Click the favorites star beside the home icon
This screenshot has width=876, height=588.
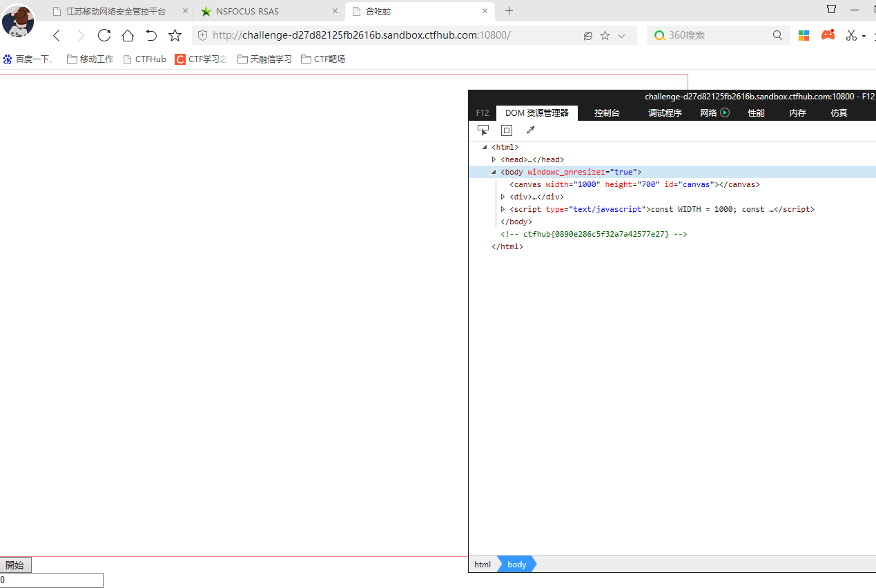click(175, 36)
